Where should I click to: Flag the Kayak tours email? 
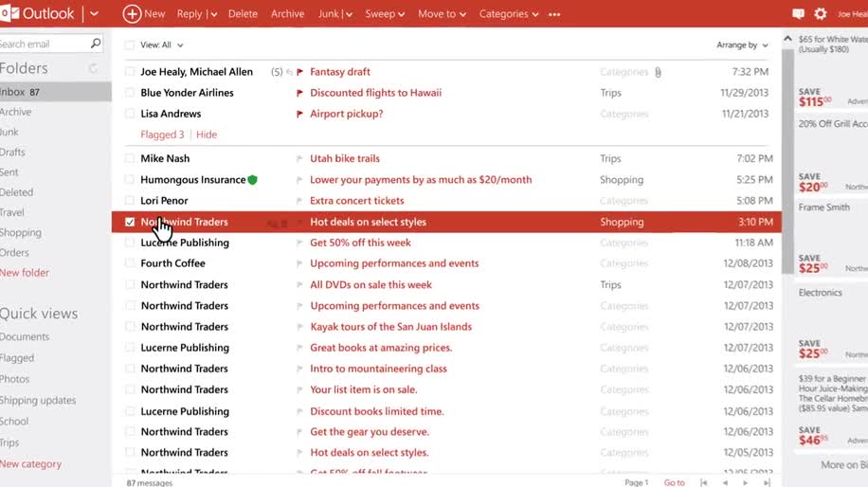pos(299,327)
